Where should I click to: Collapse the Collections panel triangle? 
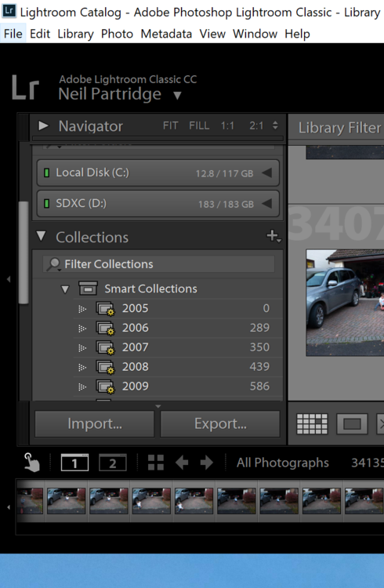(42, 236)
